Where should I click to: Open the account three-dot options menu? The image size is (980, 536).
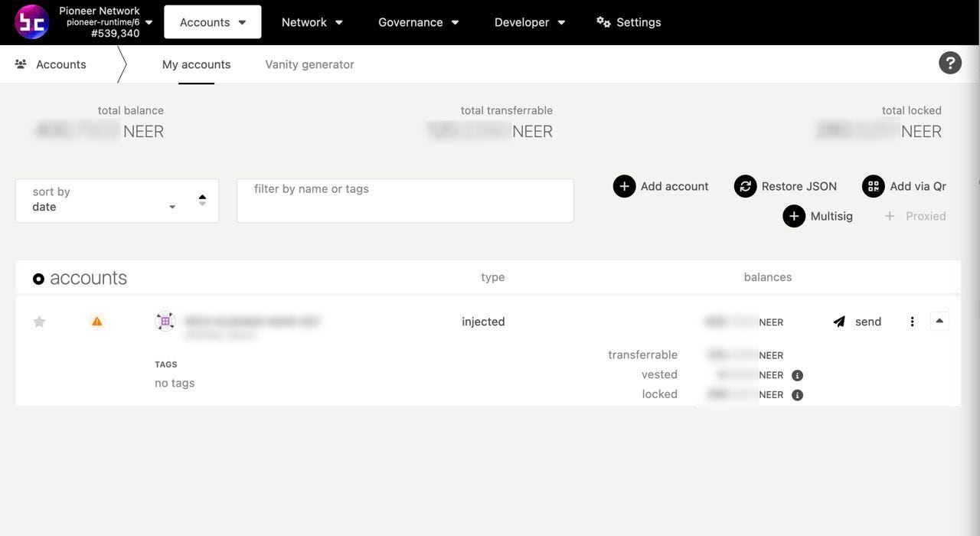912,322
